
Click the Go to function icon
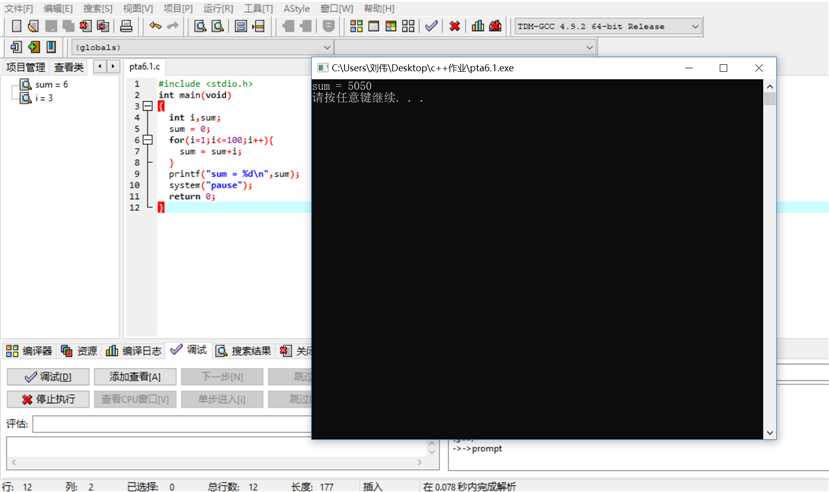click(x=241, y=26)
